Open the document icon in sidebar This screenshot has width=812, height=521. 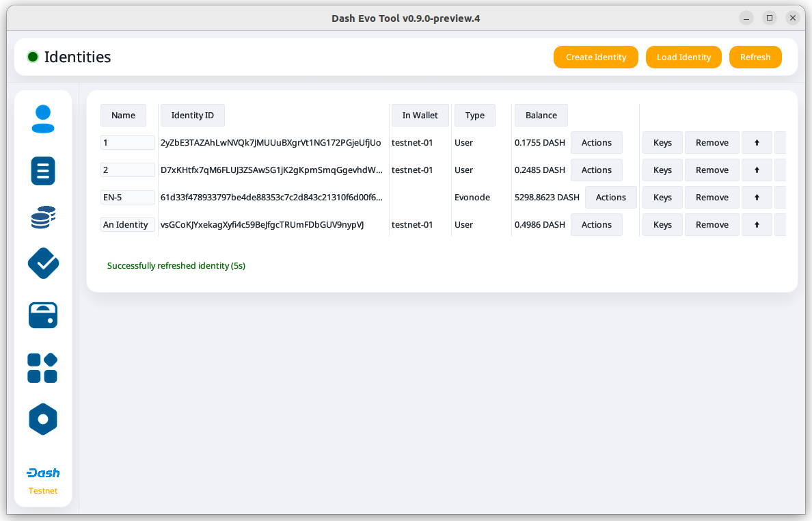[43, 170]
